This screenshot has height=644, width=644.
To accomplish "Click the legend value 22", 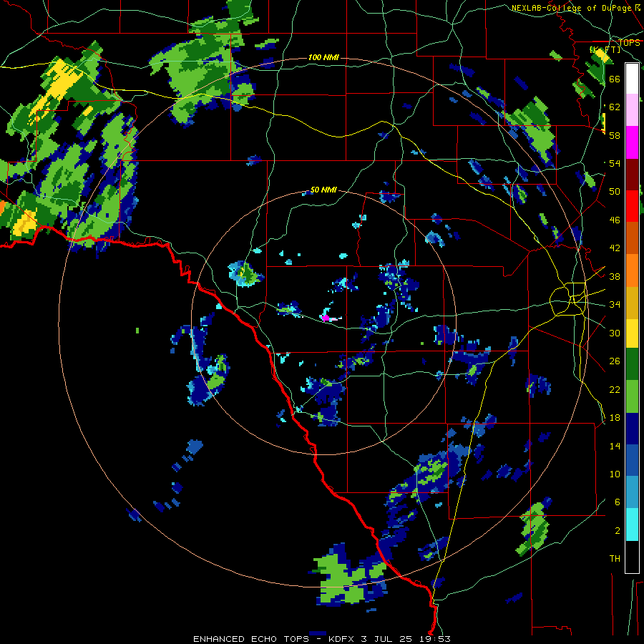I will [615, 389].
